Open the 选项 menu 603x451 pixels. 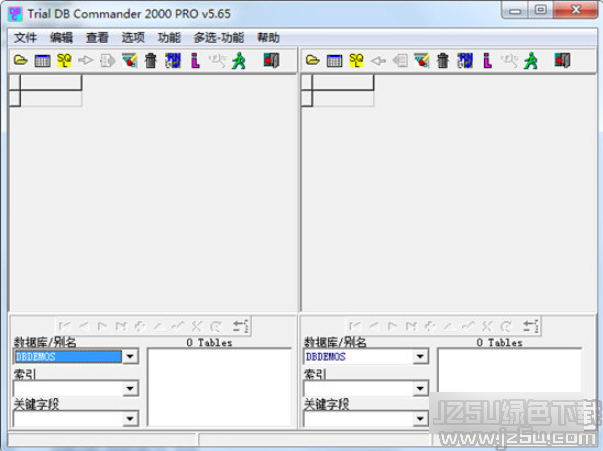click(133, 38)
